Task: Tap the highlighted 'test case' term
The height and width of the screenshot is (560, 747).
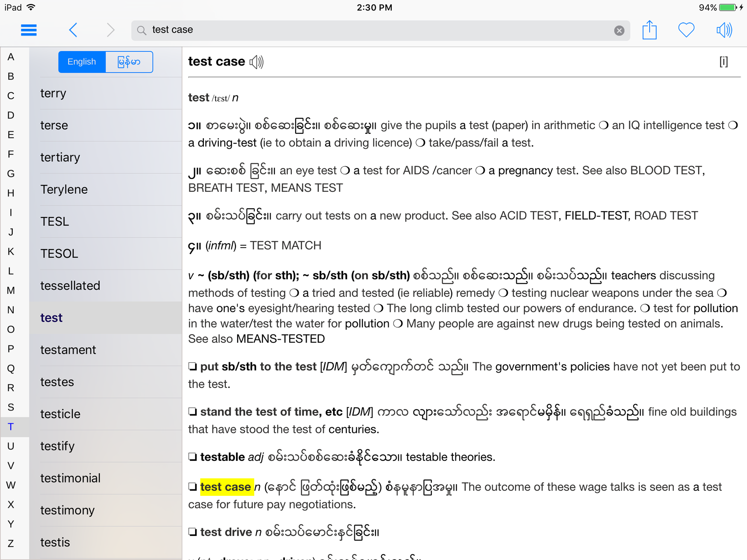Action: (x=226, y=487)
